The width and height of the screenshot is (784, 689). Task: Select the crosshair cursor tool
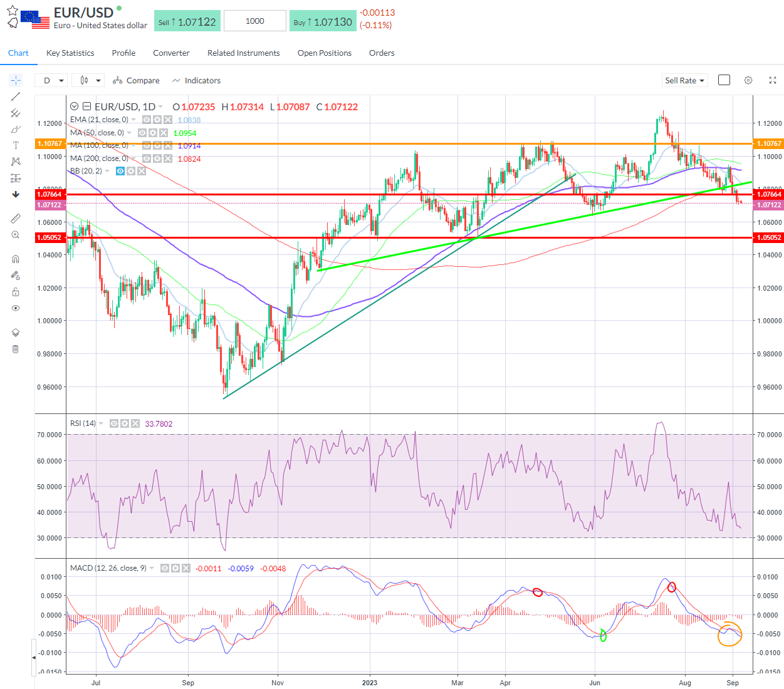[x=15, y=80]
